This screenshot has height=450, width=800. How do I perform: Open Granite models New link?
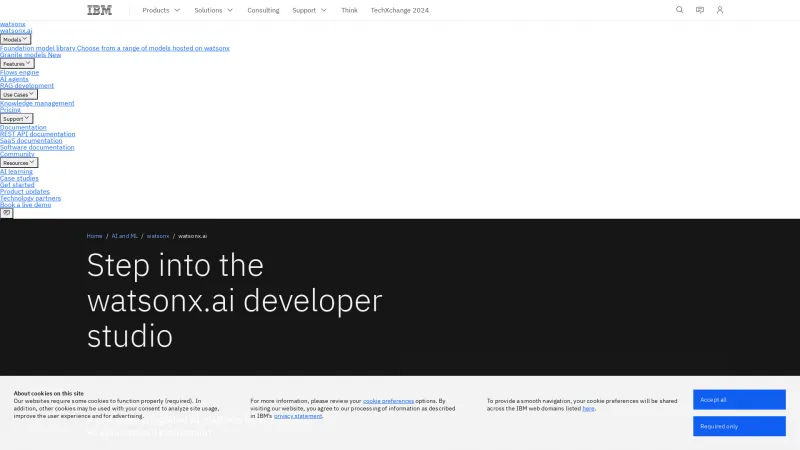click(x=31, y=55)
